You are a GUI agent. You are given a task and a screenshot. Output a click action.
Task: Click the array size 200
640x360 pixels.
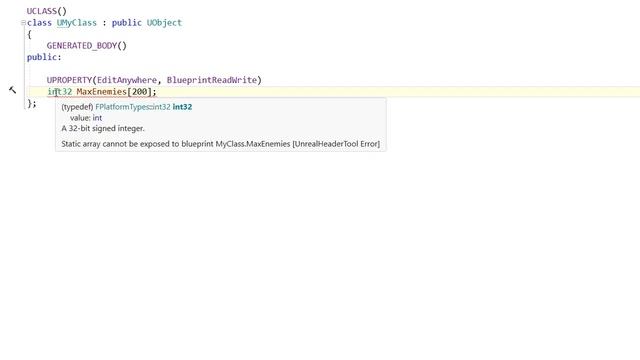coord(140,92)
